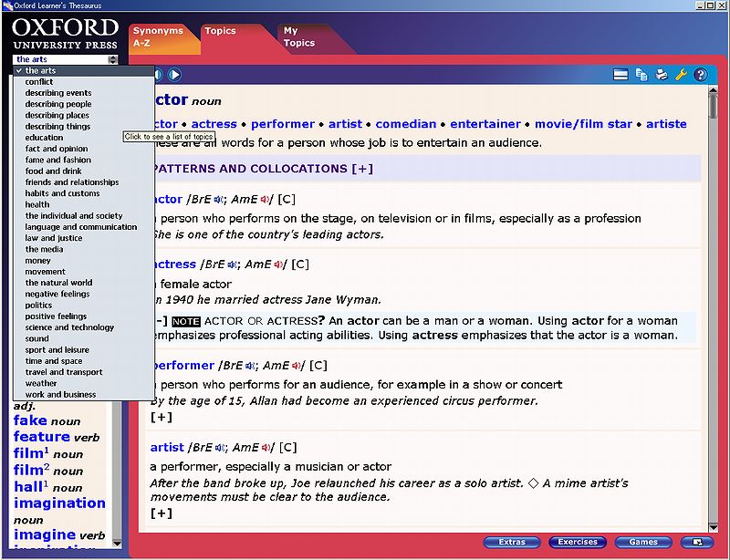Open help with the question mark icon
The image size is (730, 560).
(x=701, y=75)
